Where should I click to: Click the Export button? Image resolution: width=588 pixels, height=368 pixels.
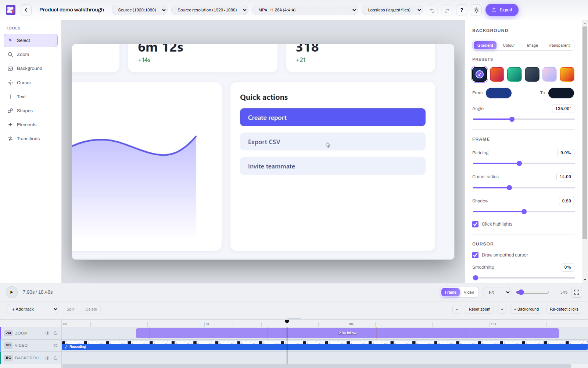click(x=502, y=10)
